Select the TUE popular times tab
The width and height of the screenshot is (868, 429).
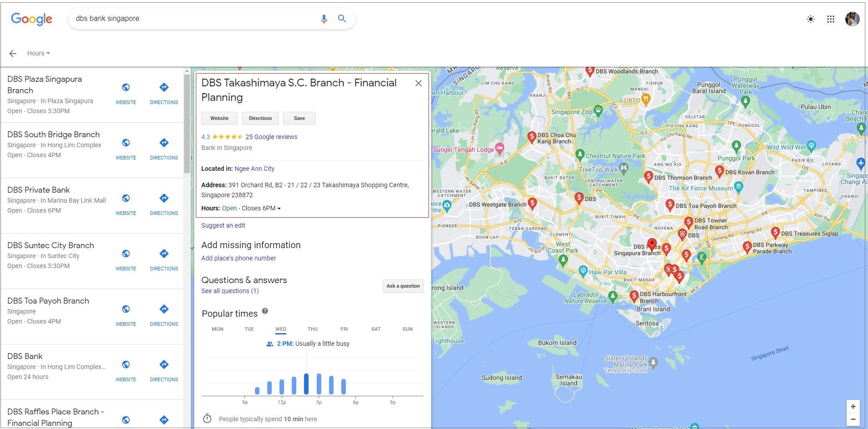(249, 329)
